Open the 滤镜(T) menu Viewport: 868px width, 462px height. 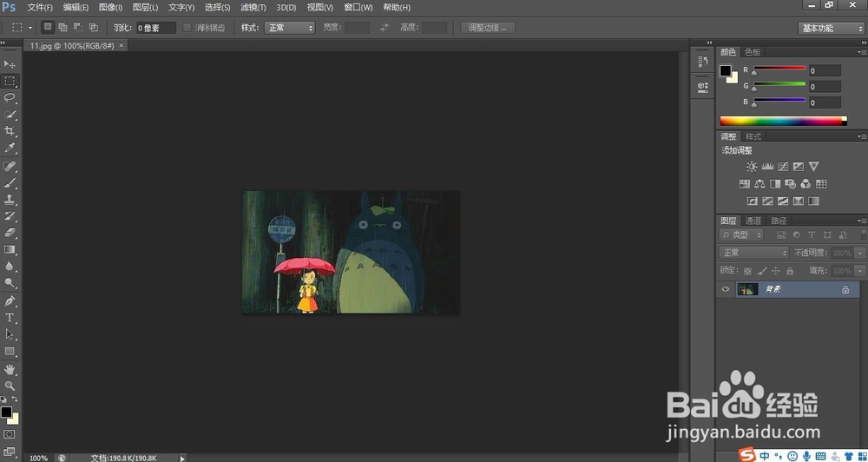pos(253,8)
